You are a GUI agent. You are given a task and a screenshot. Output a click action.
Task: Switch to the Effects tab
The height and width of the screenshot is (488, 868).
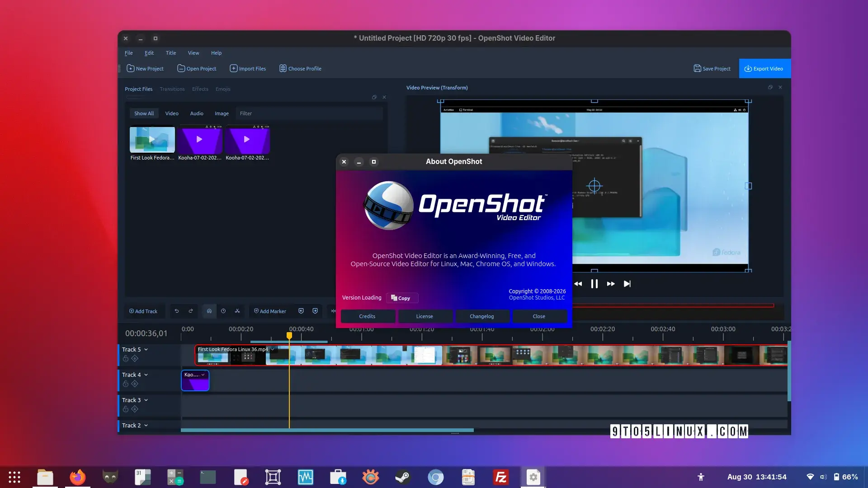coord(200,89)
